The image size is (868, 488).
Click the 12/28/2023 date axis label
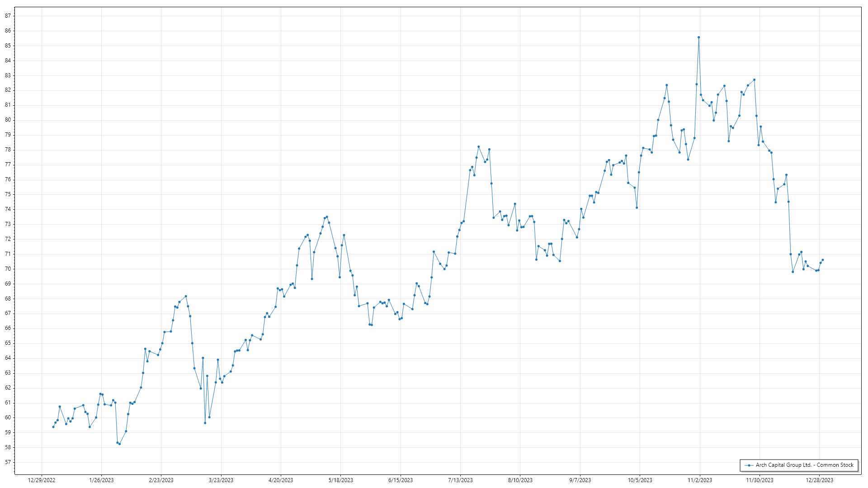(819, 480)
